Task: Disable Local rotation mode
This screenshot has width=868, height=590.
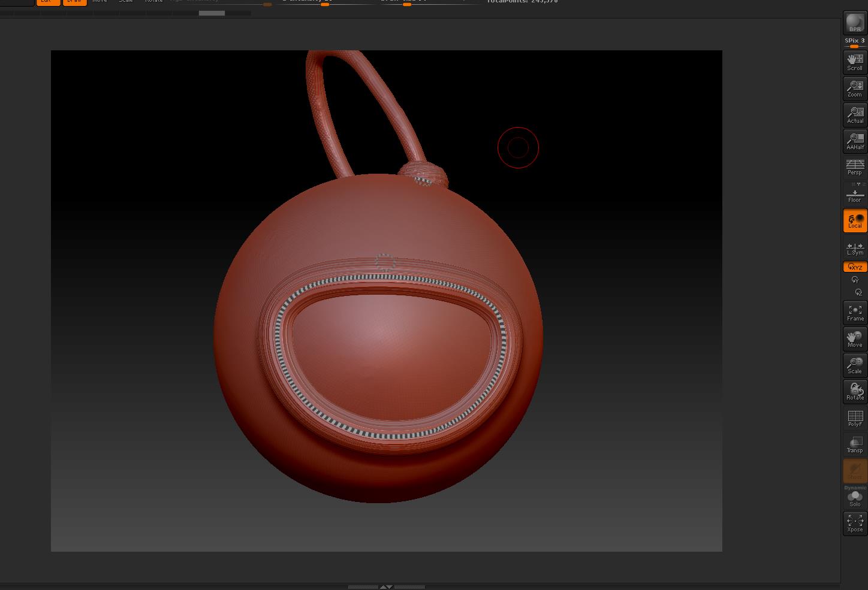Action: point(855,220)
